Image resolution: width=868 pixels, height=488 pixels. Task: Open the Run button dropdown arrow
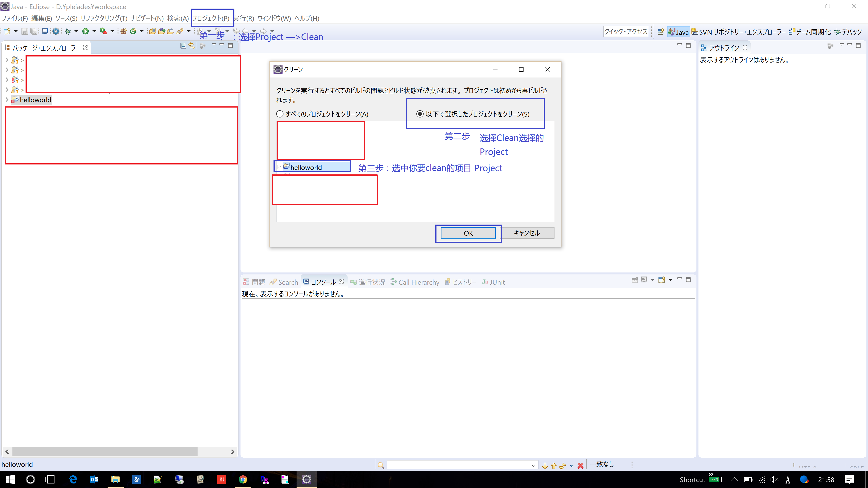(x=94, y=31)
